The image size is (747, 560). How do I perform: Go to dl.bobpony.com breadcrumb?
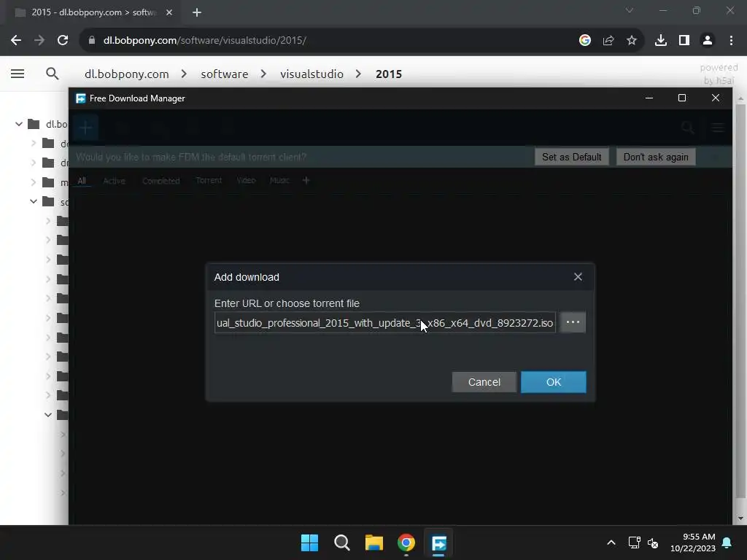(127, 74)
